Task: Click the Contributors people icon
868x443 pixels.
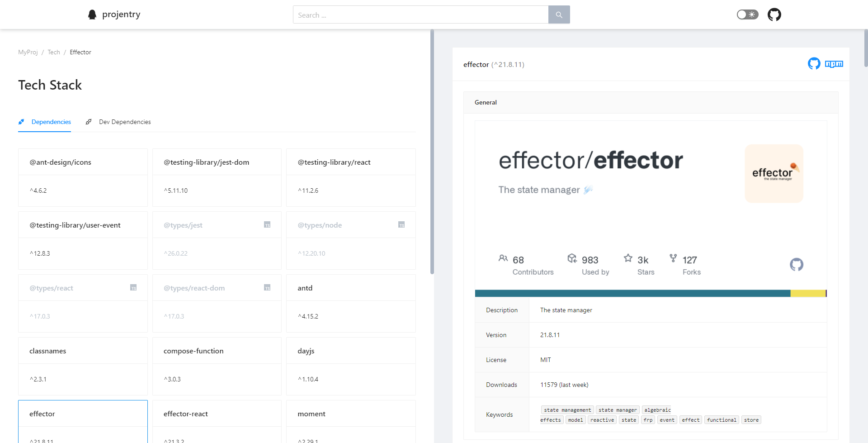Action: (x=503, y=258)
